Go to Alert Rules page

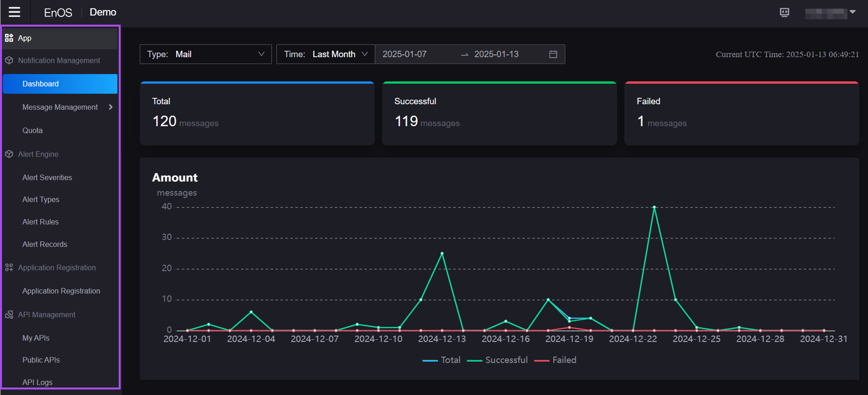coord(40,222)
